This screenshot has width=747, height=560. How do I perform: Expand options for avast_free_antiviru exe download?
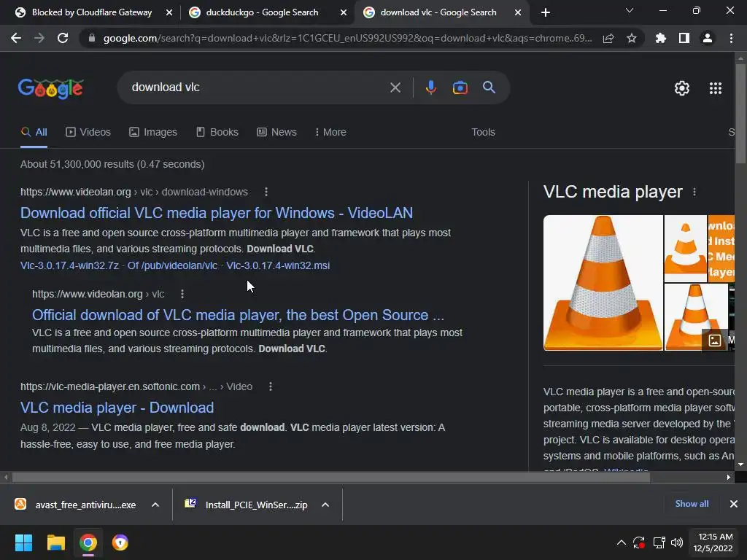pos(155,505)
